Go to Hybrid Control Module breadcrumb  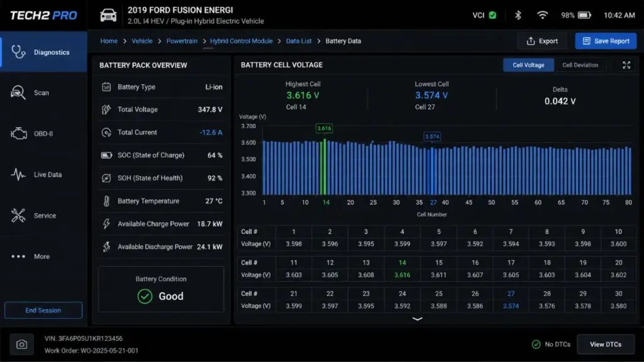tap(241, 41)
